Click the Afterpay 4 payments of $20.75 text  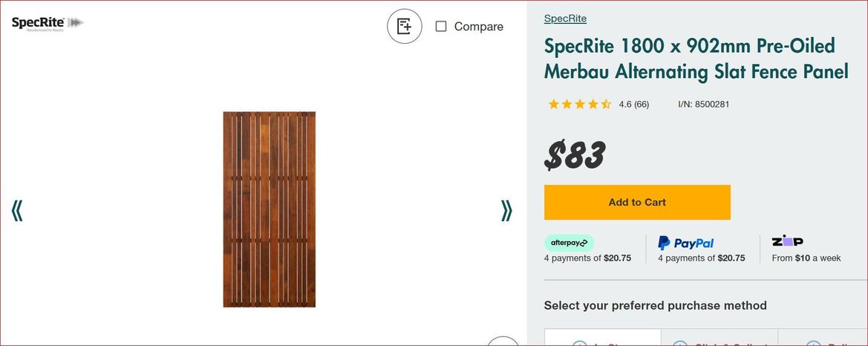pos(587,258)
